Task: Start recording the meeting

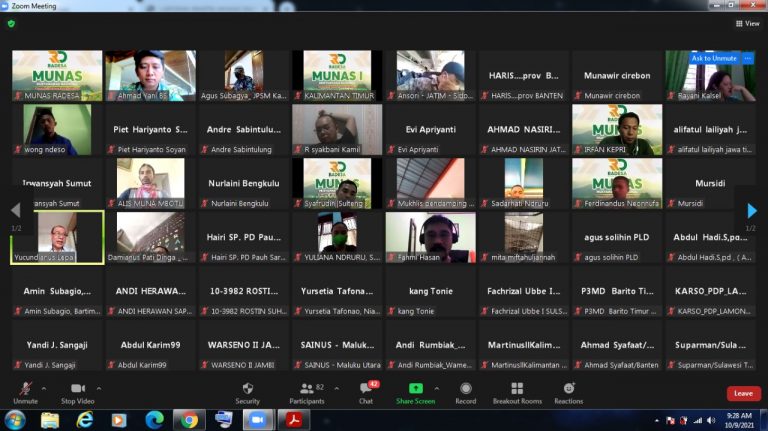Action: click(465, 392)
